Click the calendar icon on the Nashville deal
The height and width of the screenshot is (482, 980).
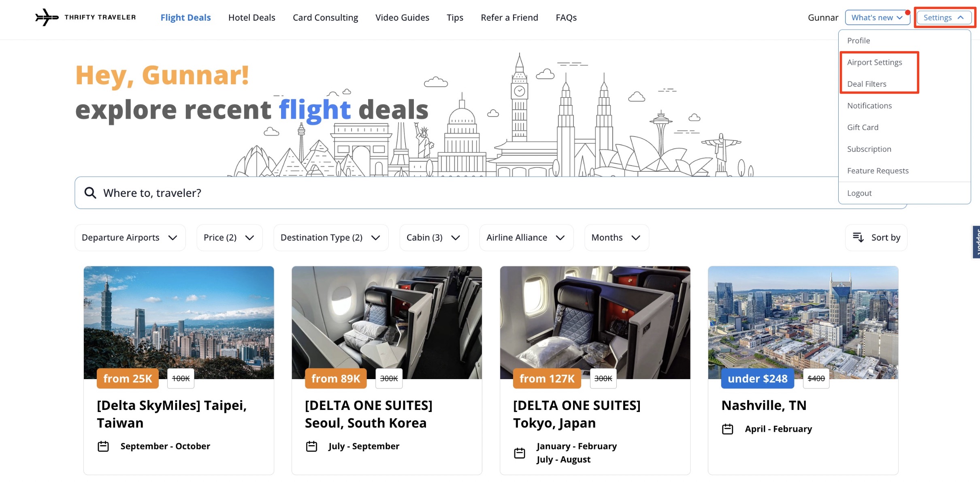pos(728,429)
